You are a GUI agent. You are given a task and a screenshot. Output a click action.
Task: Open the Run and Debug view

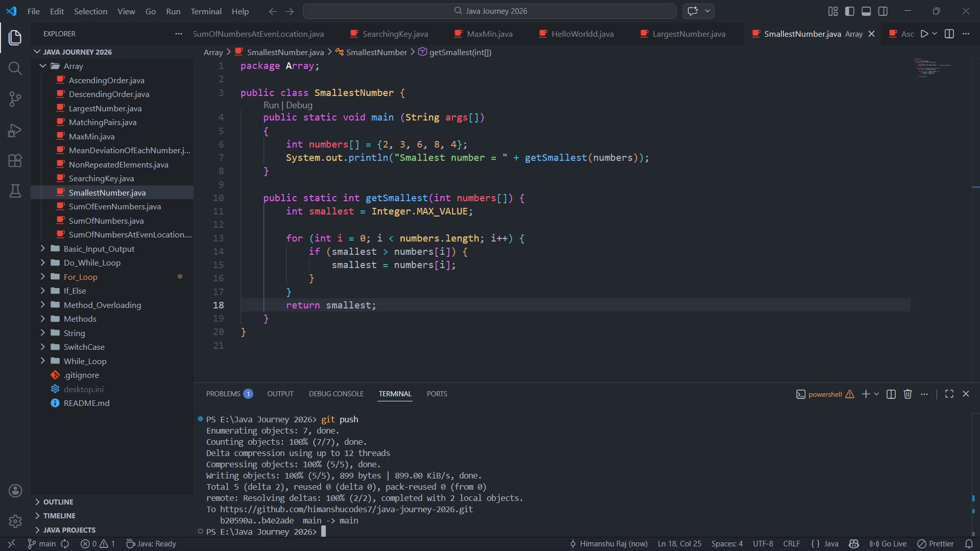pyautogui.click(x=15, y=131)
